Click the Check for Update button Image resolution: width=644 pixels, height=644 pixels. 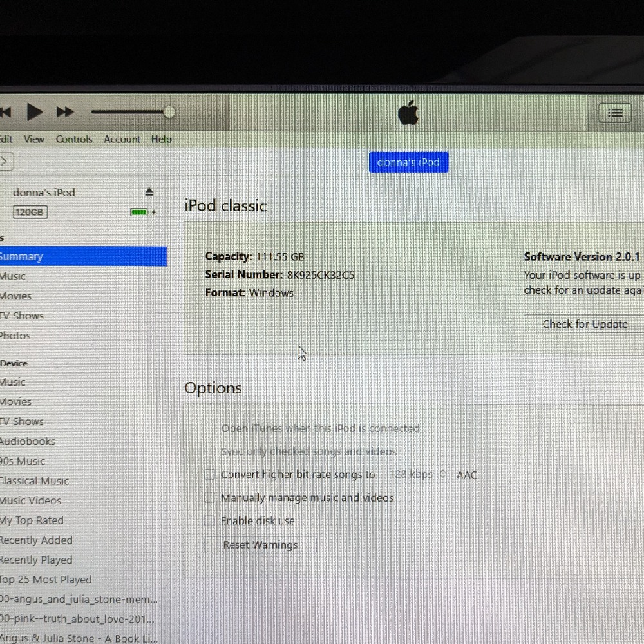pos(585,324)
